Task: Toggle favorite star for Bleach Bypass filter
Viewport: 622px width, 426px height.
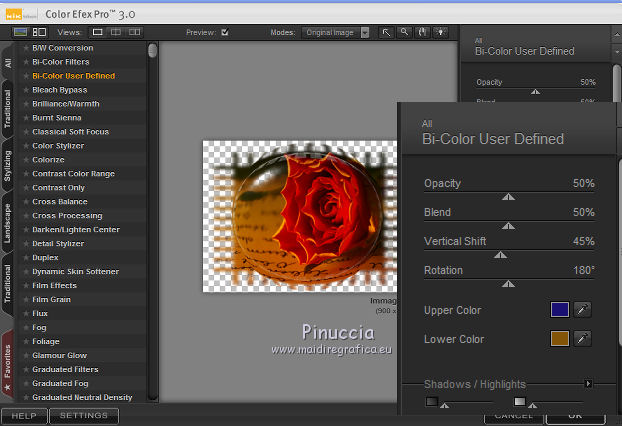Action: [26, 90]
